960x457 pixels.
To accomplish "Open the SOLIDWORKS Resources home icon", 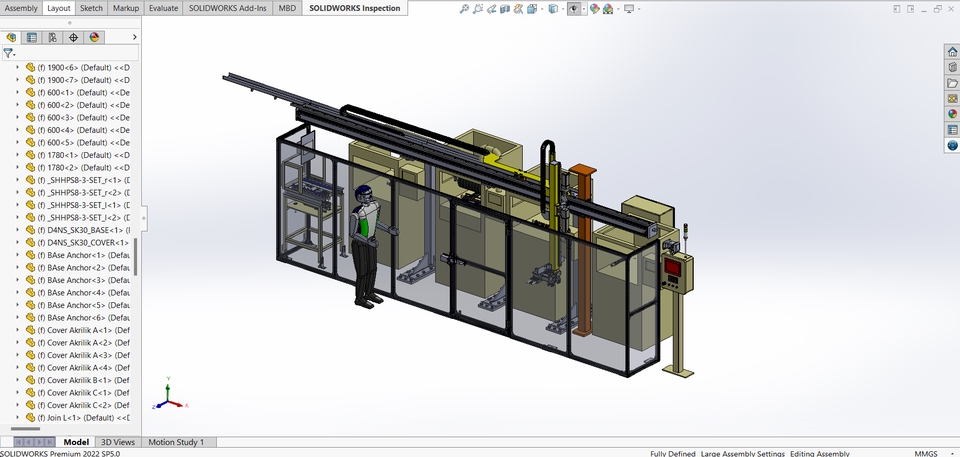I will pos(952,52).
